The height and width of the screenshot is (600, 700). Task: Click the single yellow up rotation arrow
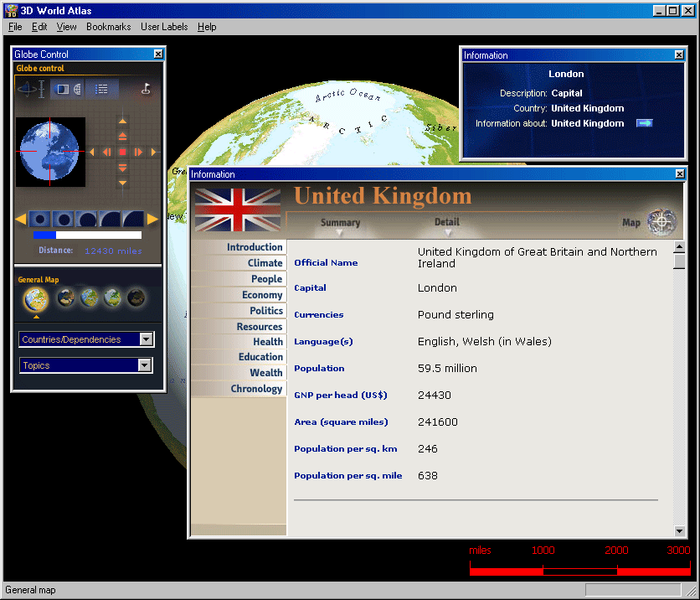[123, 122]
